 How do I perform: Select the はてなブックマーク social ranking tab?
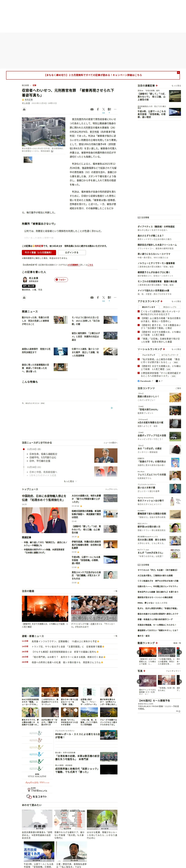pos(170,355)
